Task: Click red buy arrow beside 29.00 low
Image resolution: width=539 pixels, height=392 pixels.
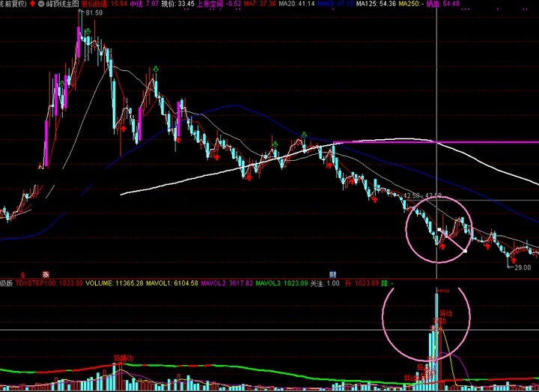Action: coord(514,260)
